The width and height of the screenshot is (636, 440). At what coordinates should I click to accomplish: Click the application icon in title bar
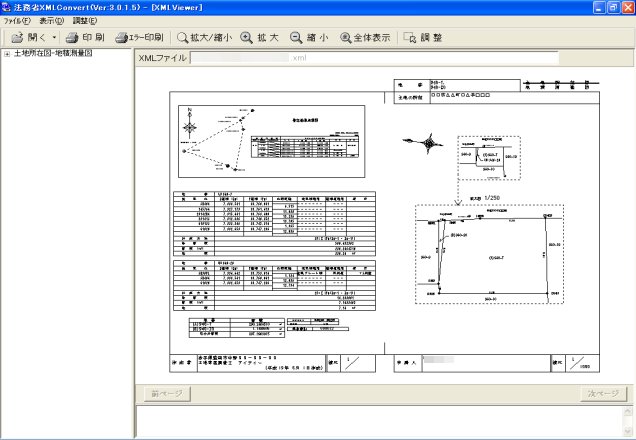6,7
